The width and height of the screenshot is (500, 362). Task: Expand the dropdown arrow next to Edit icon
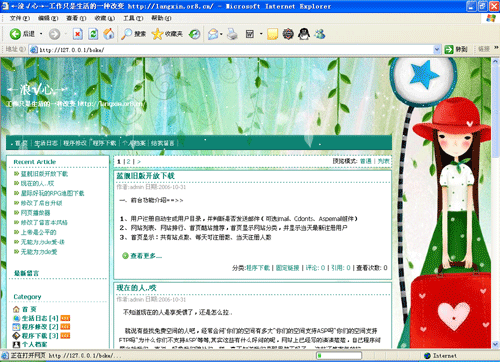pos(261,34)
